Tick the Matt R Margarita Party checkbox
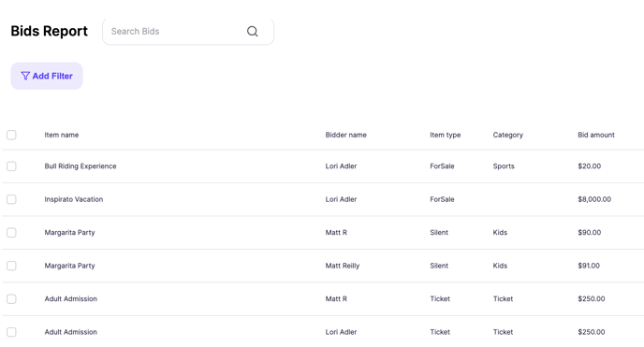644x347 pixels. [x=11, y=233]
